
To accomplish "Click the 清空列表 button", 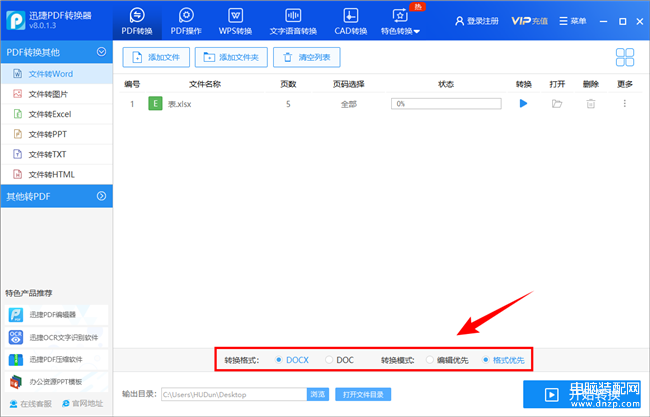I will click(307, 57).
